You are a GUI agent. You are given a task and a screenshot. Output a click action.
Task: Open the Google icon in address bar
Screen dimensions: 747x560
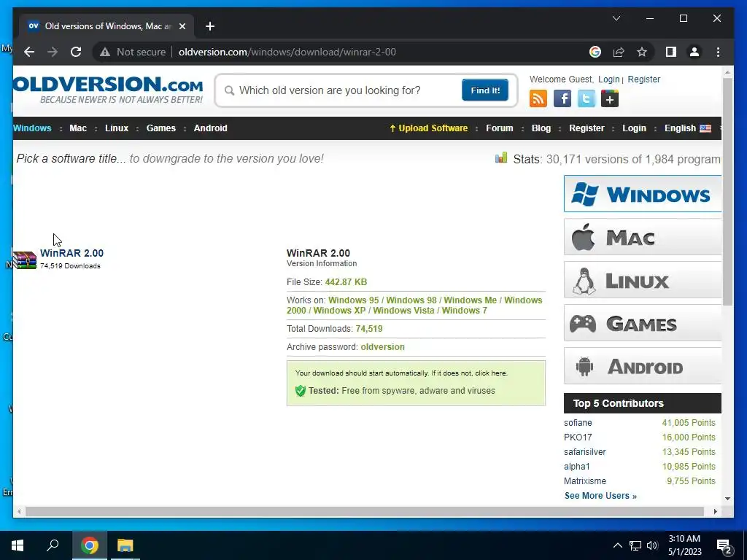(595, 52)
